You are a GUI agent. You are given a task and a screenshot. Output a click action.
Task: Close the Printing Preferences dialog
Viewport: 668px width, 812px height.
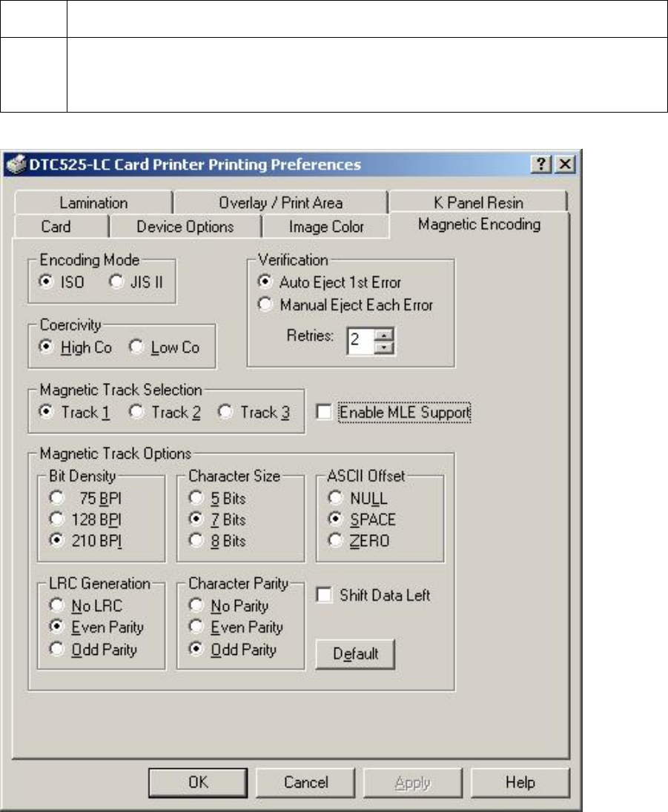coord(565,164)
